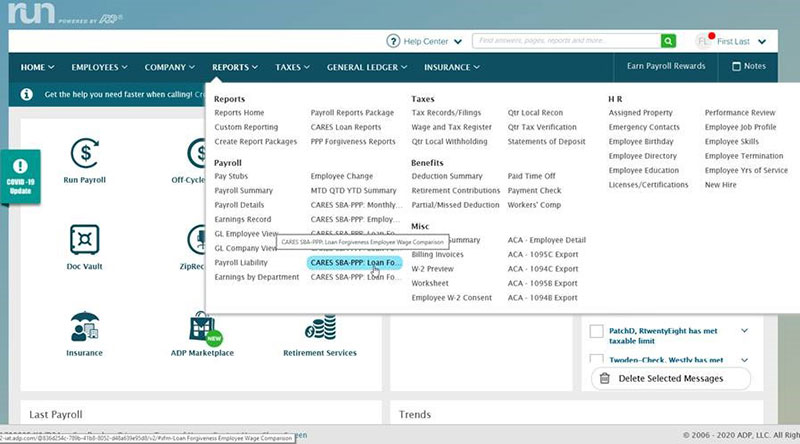This screenshot has width=800, height=444.
Task: Open Payroll Liability report
Action: (x=241, y=262)
